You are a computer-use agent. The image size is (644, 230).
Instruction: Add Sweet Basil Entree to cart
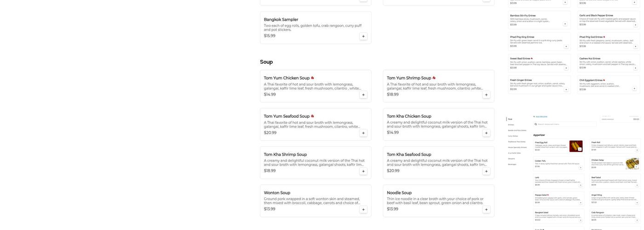pyautogui.click(x=565, y=68)
